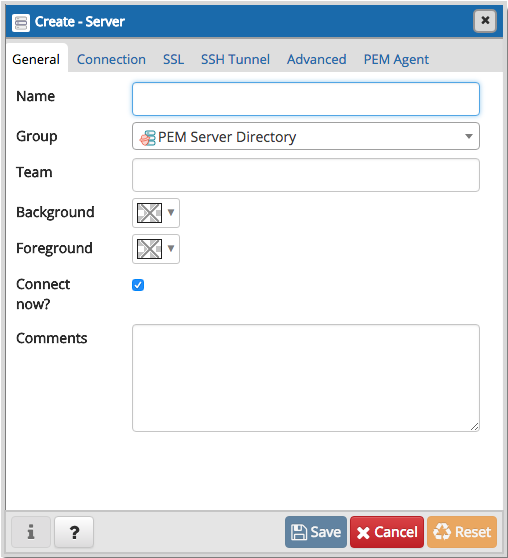
Task: Click into the Comments text area
Action: (306, 378)
